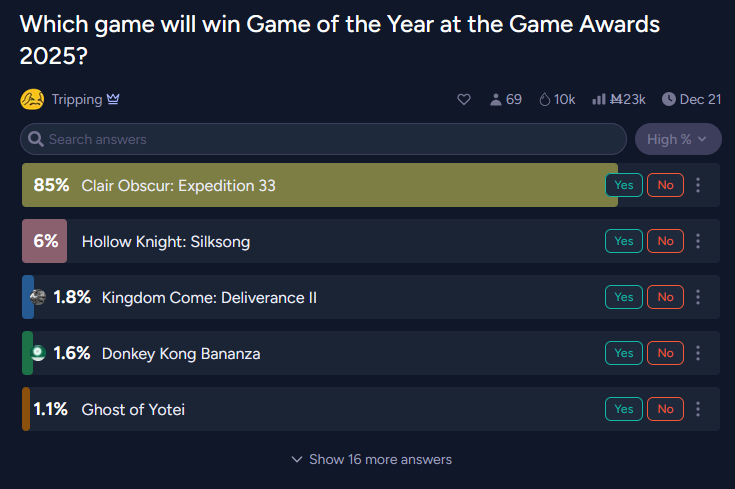Click the Dec 21 close date clock icon
Viewport: 735px width, 489px height.
668,99
